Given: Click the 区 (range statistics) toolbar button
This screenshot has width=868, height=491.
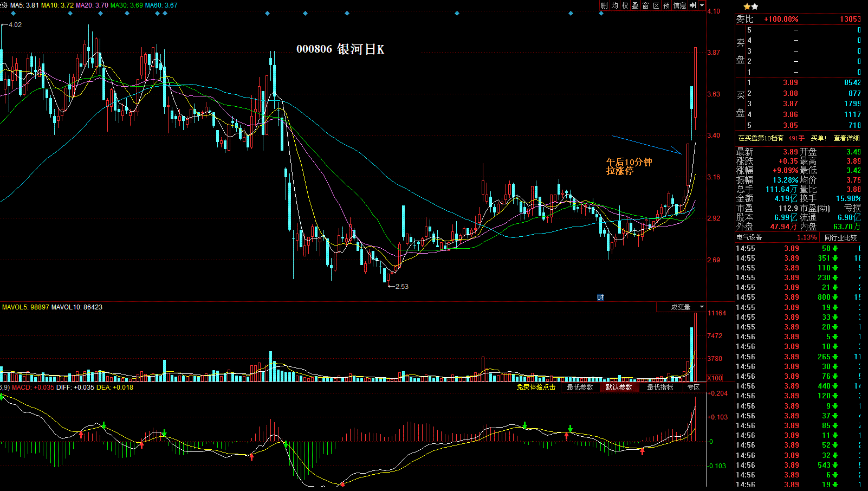Looking at the screenshot, I should point(656,5).
